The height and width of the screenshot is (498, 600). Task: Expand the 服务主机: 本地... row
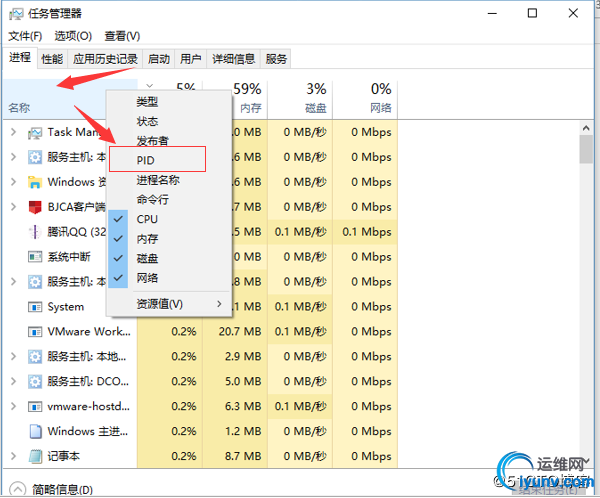(x=13, y=356)
